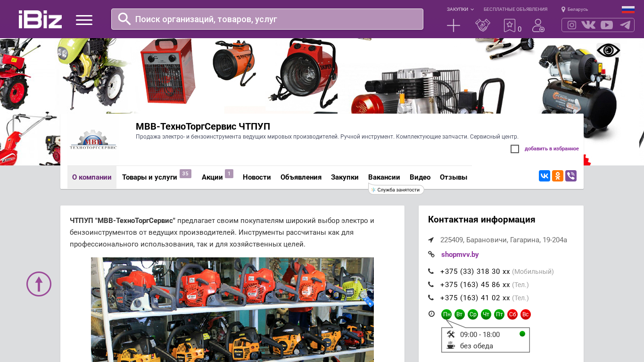644x362 pixels.
Task: Select Wednesday (Ср) working hours
Action: [x=473, y=314]
